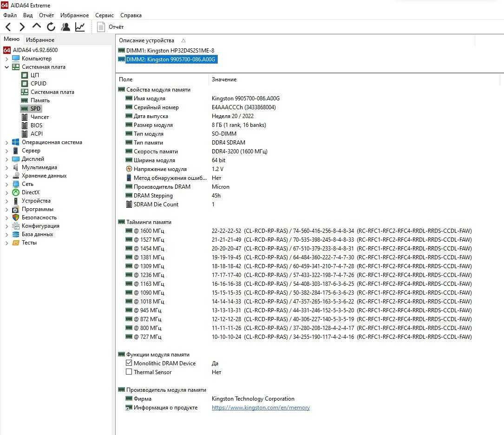
Task: Expand the Мультимедиа tree node
Action: (7, 167)
